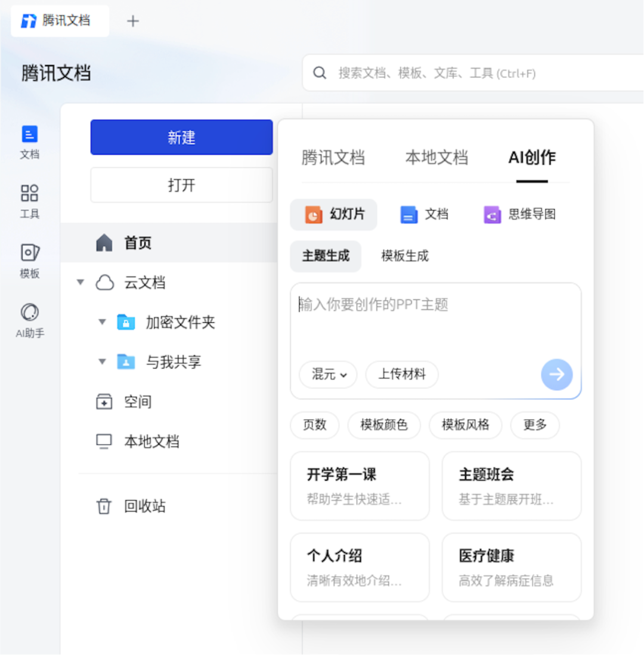Image resolution: width=644 pixels, height=655 pixels.
Task: Click the 首页 home icon
Action: (x=104, y=243)
